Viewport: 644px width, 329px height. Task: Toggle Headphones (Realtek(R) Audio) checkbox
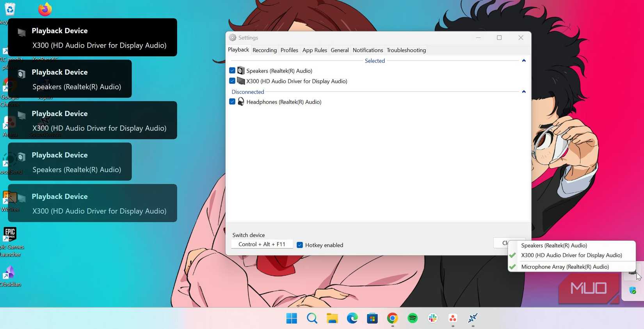[x=232, y=102]
